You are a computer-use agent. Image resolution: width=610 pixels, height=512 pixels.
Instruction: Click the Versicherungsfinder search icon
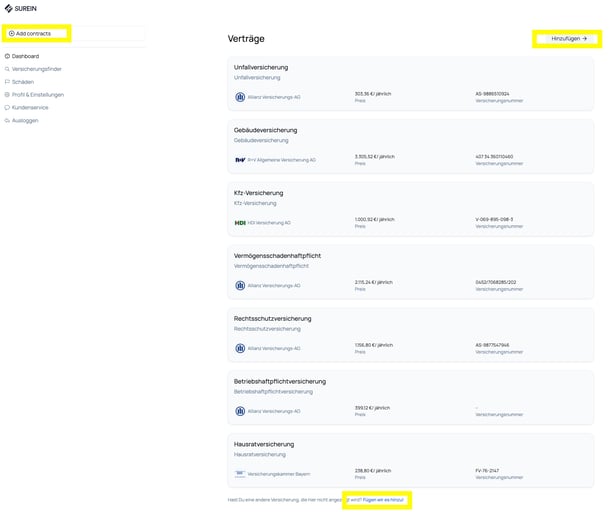[7, 69]
